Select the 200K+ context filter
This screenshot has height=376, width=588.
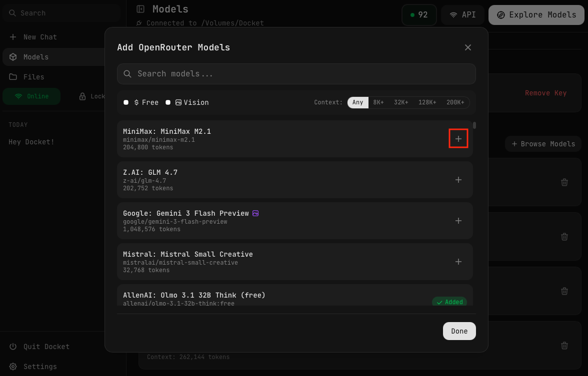(x=455, y=102)
